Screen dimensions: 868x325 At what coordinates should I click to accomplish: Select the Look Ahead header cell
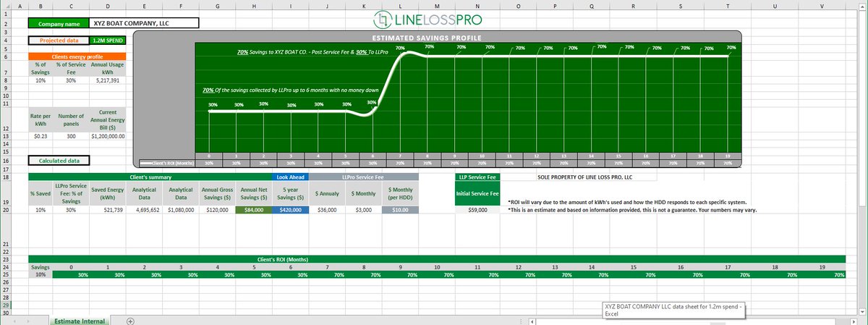[x=290, y=176]
